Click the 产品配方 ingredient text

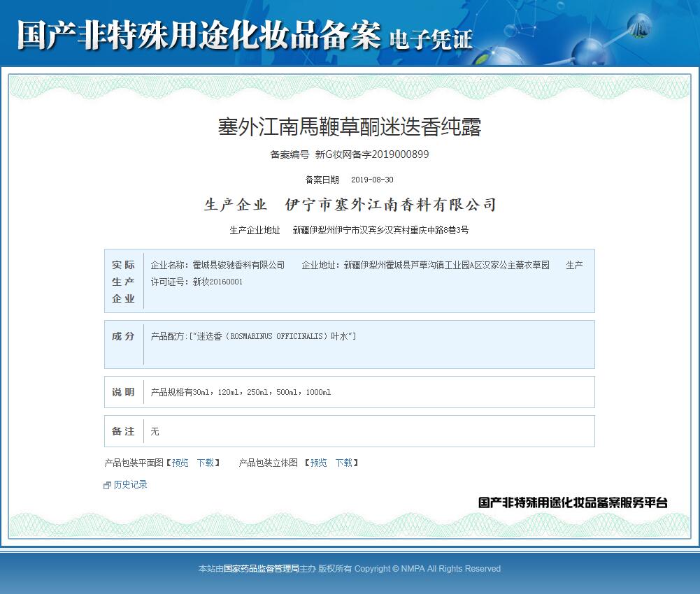253,337
